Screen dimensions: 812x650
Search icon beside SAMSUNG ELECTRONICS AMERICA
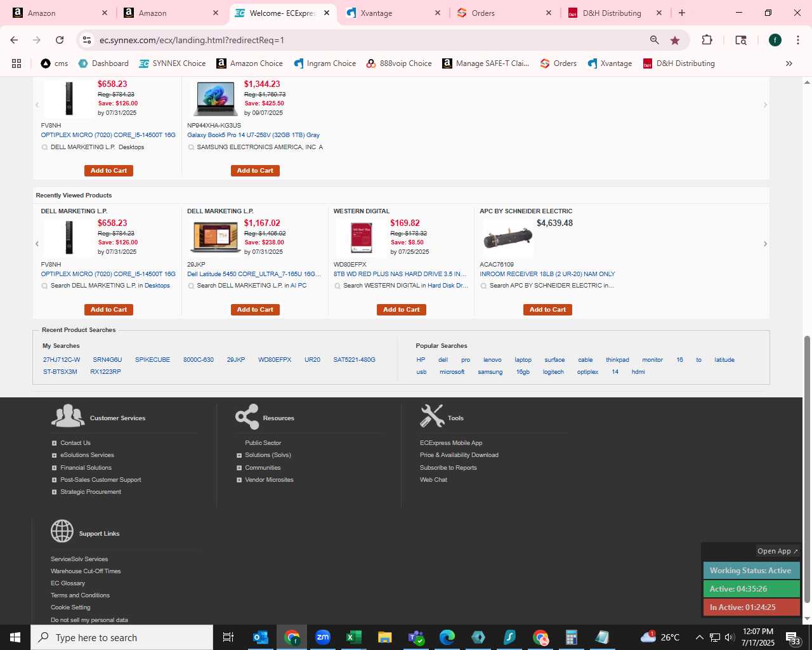pos(191,147)
